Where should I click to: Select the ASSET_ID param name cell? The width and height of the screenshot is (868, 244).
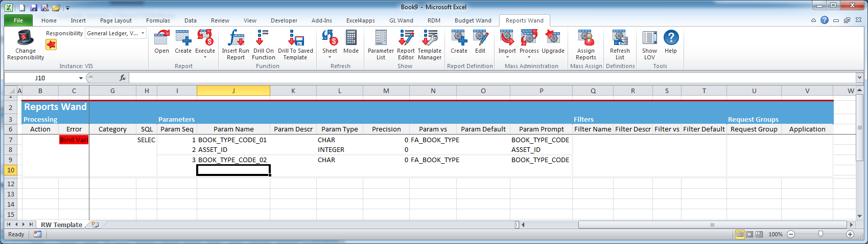pyautogui.click(x=233, y=150)
